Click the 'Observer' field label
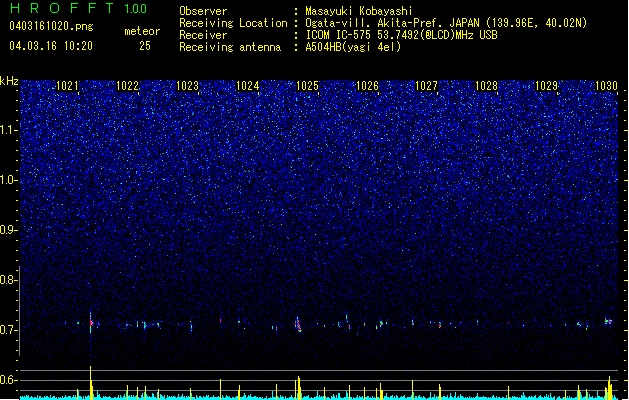This screenshot has height=400, width=629. coord(203,11)
